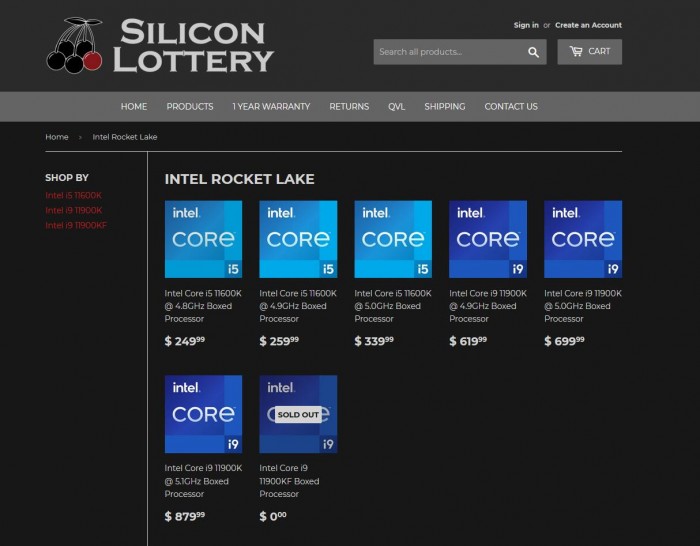Click the SOLD OUT badge
The height and width of the screenshot is (546, 700).
click(298, 415)
